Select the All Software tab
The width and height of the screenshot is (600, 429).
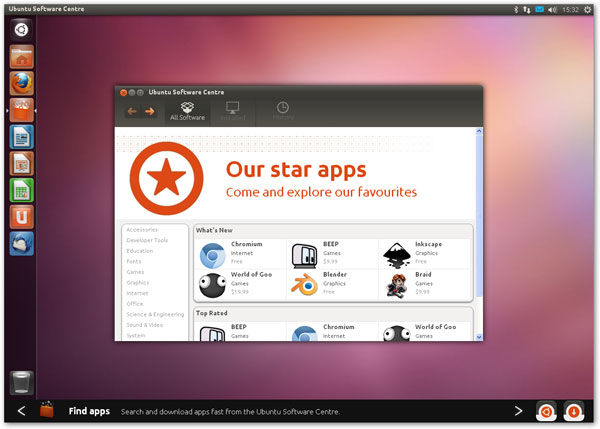pyautogui.click(x=188, y=111)
